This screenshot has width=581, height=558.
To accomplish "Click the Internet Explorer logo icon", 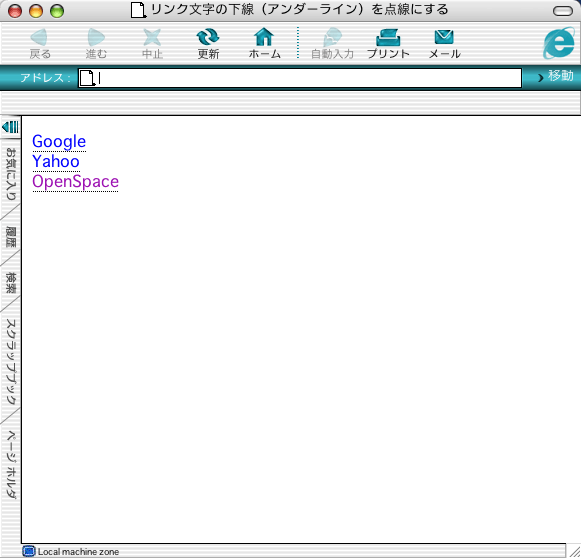I will [559, 43].
